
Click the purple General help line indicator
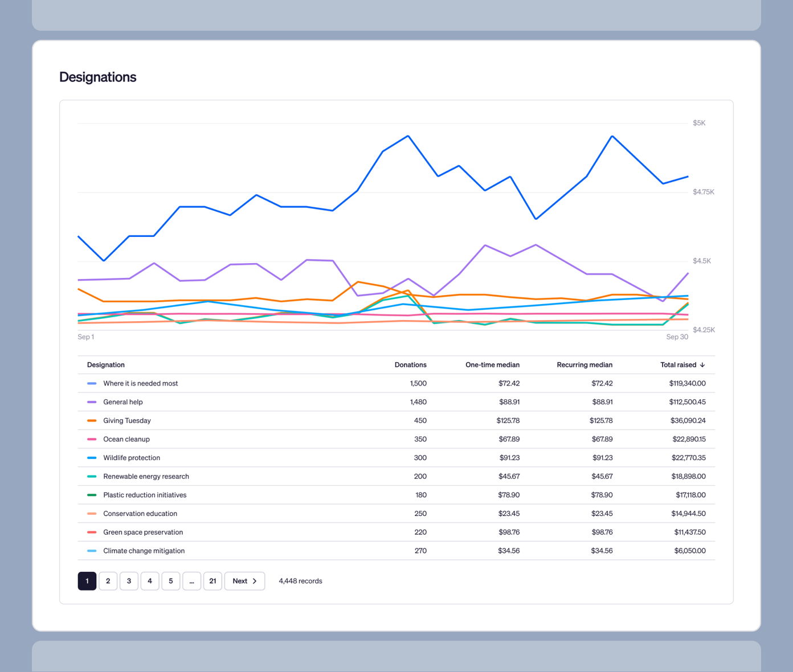point(92,402)
